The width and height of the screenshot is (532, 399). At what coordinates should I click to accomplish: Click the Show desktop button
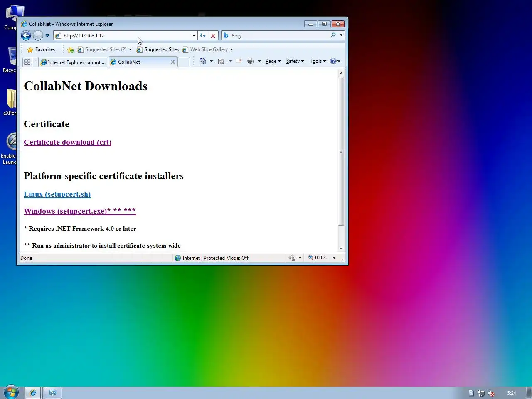point(529,393)
